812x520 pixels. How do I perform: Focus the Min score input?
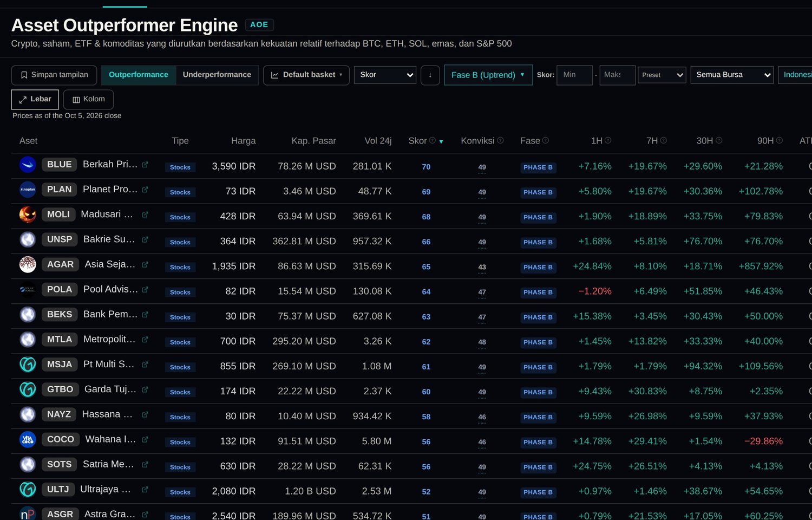(x=575, y=75)
